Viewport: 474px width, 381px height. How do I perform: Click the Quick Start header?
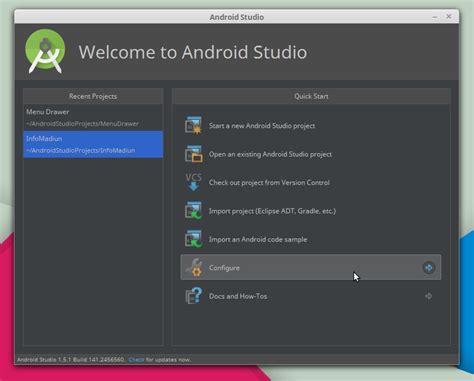pos(311,96)
